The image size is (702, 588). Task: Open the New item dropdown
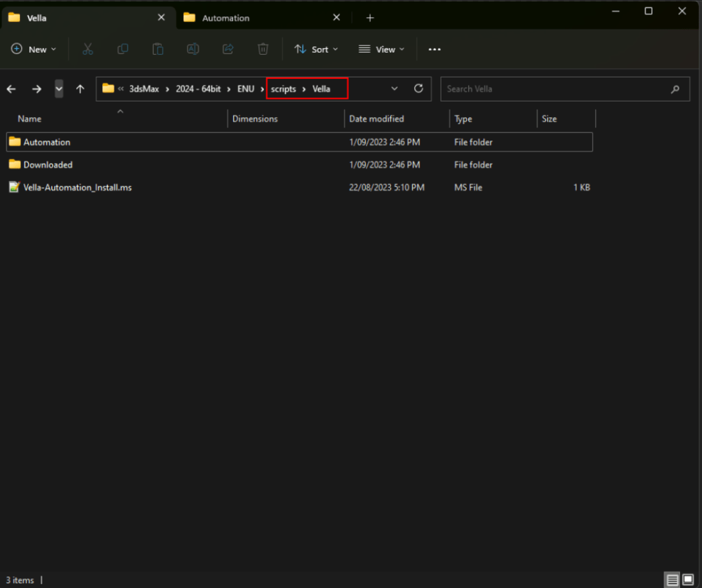pos(34,49)
